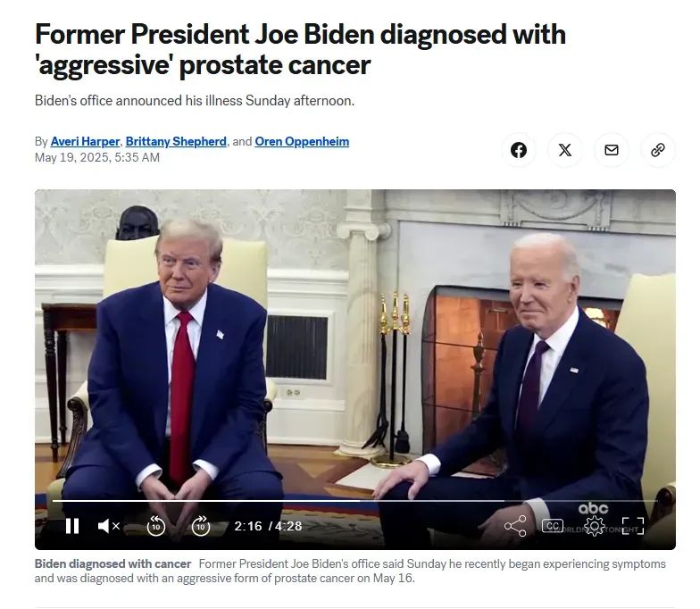Enter fullscreen video mode

coord(633,526)
